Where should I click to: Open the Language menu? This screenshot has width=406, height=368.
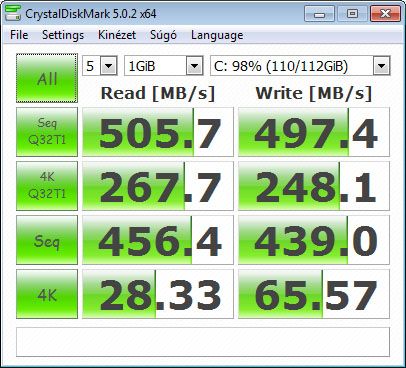(x=217, y=35)
